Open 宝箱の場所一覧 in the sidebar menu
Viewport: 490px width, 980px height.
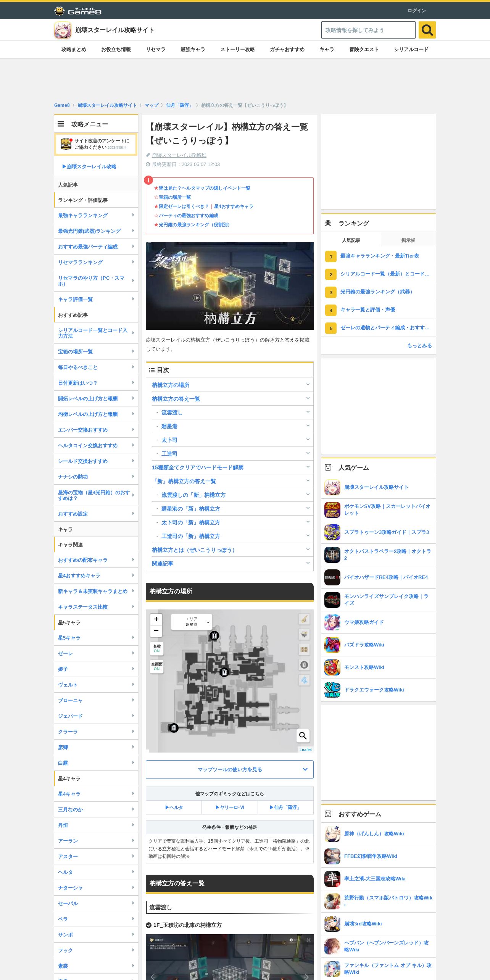[96, 351]
